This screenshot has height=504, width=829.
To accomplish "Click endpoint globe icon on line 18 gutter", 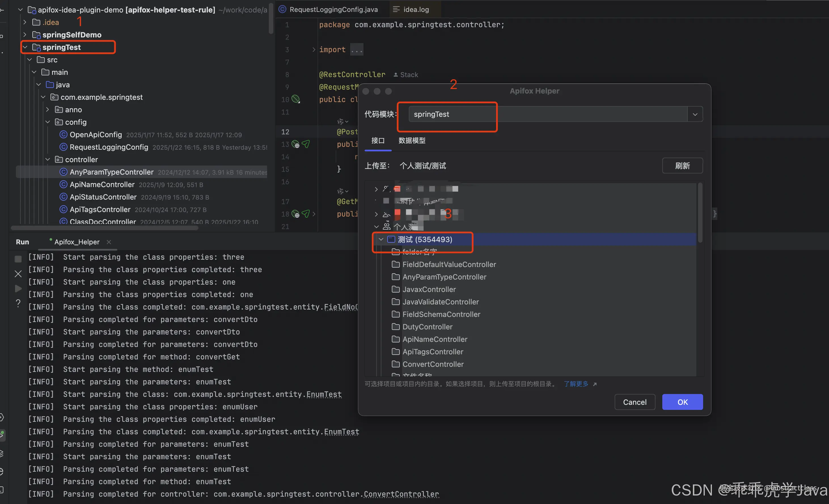I will 295,214.
